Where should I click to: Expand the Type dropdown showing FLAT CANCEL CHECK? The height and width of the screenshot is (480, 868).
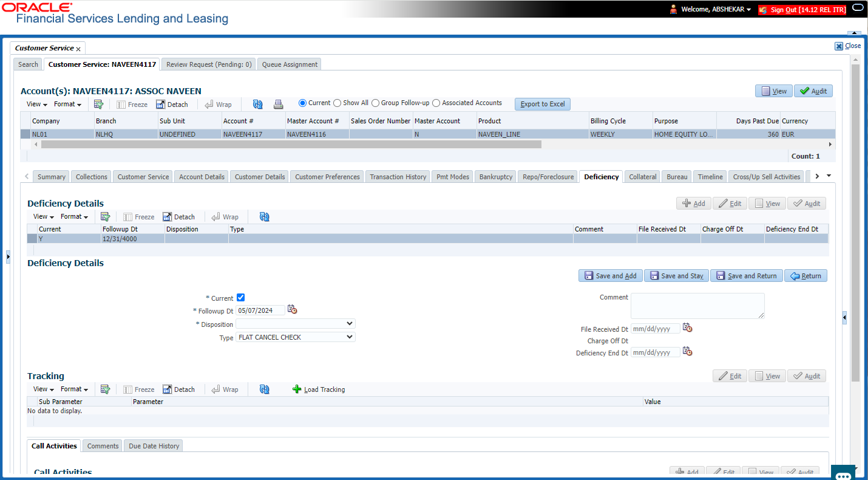pyautogui.click(x=296, y=337)
